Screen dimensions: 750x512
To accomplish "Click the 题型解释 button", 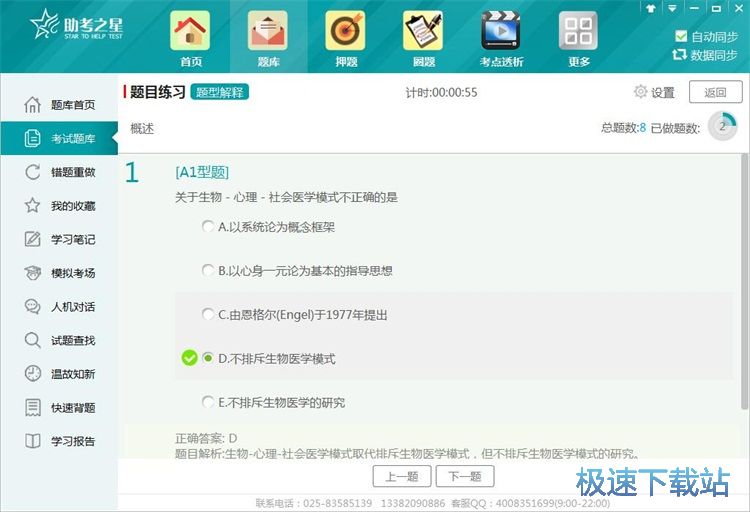I will tap(220, 92).
